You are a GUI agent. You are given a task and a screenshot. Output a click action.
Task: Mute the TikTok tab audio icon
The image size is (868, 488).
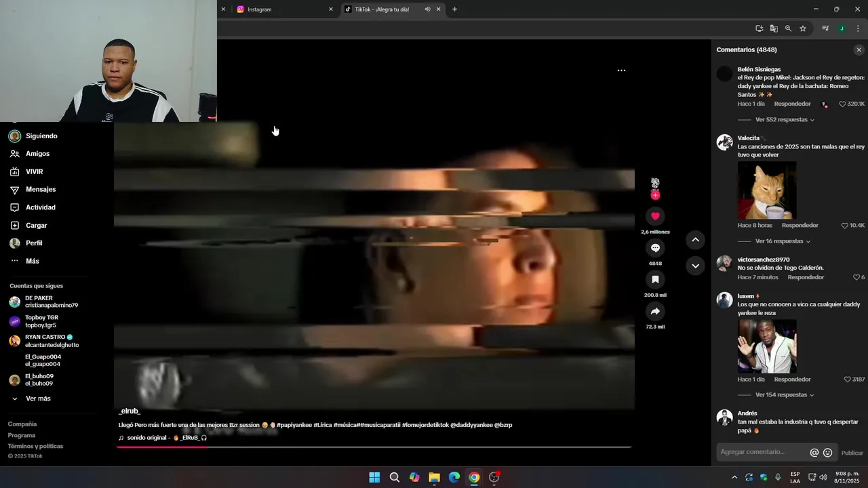427,9
